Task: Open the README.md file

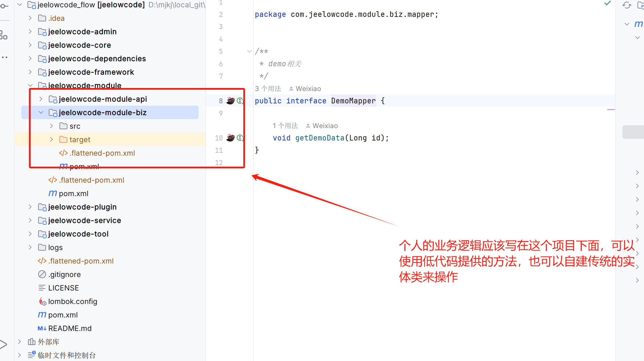Action: tap(70, 328)
